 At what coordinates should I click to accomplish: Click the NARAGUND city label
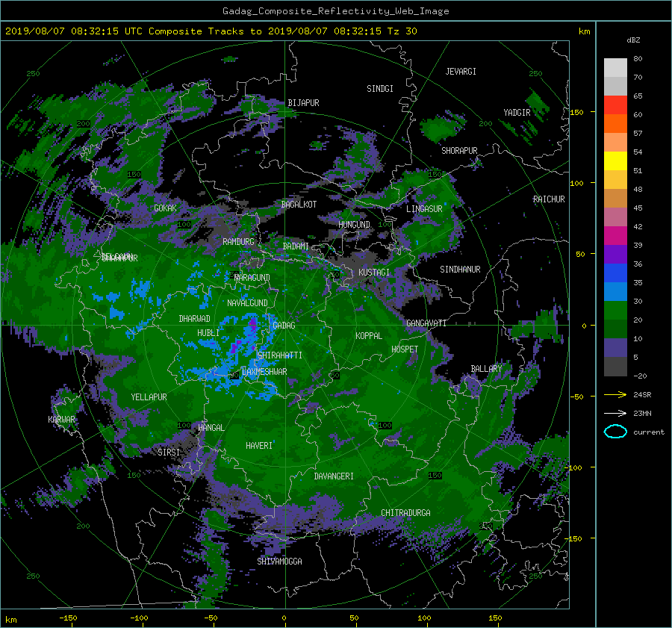coord(252,278)
